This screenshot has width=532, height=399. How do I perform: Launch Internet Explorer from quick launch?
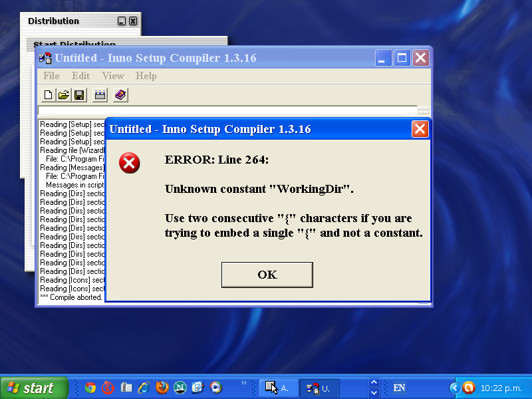[144, 388]
